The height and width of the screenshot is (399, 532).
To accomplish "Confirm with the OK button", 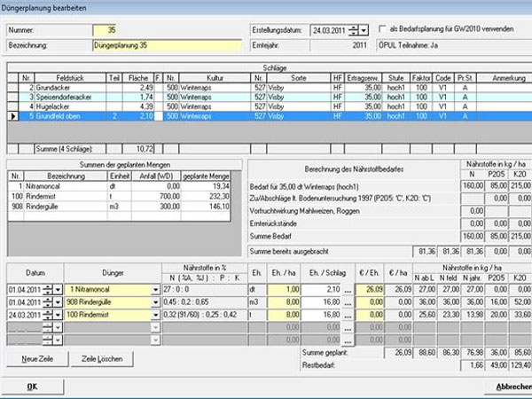I will click(x=32, y=387).
